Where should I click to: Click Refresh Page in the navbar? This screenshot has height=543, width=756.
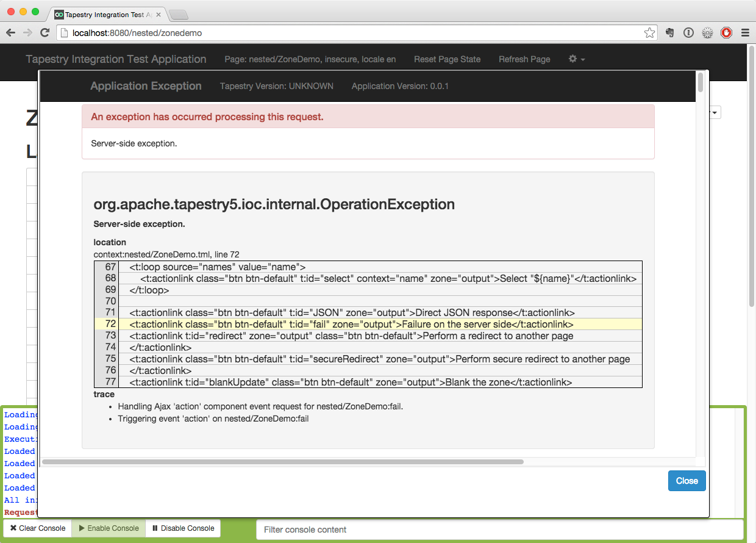pyautogui.click(x=524, y=59)
